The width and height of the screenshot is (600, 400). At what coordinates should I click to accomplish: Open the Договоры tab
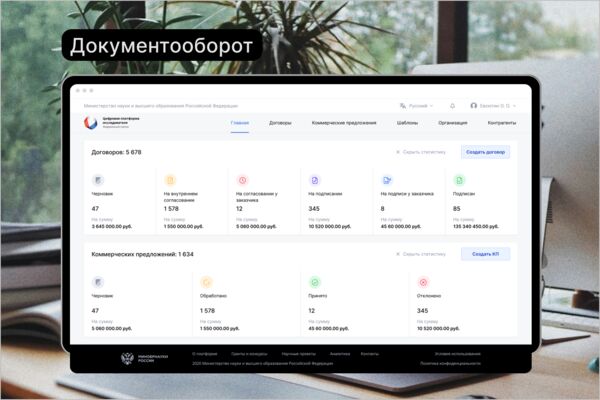(280, 123)
